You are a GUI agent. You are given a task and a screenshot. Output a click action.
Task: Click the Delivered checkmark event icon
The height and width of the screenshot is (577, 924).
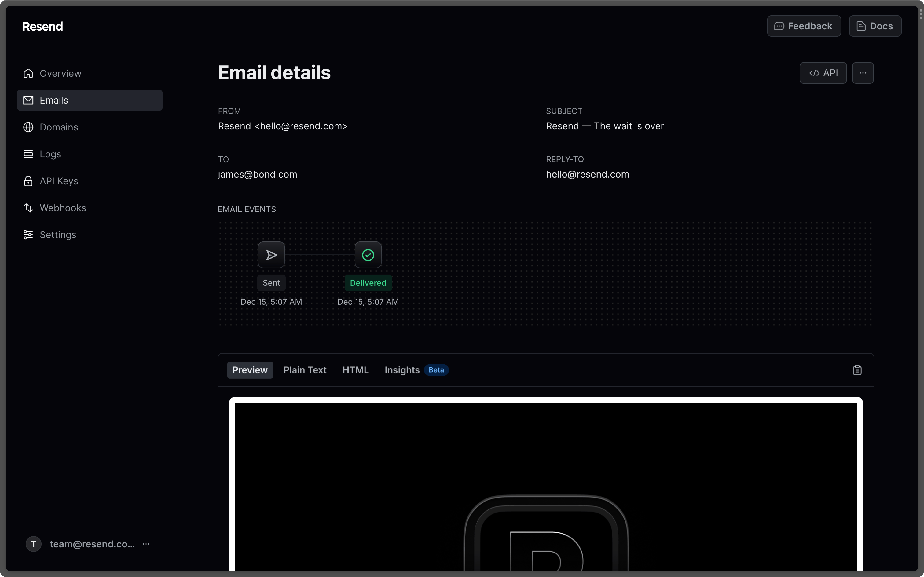(368, 255)
